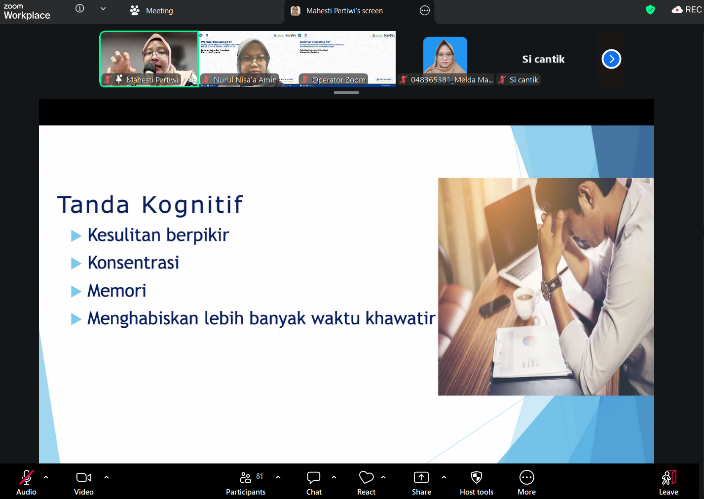
Task: Click 'Memori' bullet text
Action: pos(117,291)
